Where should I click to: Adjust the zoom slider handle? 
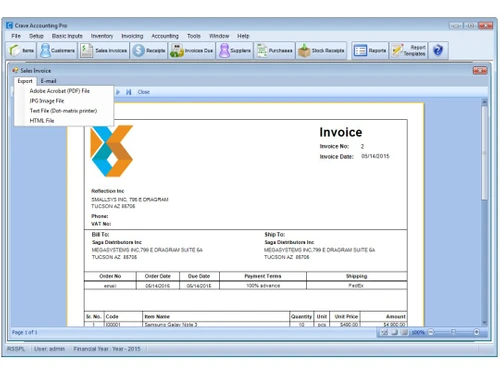click(453, 332)
